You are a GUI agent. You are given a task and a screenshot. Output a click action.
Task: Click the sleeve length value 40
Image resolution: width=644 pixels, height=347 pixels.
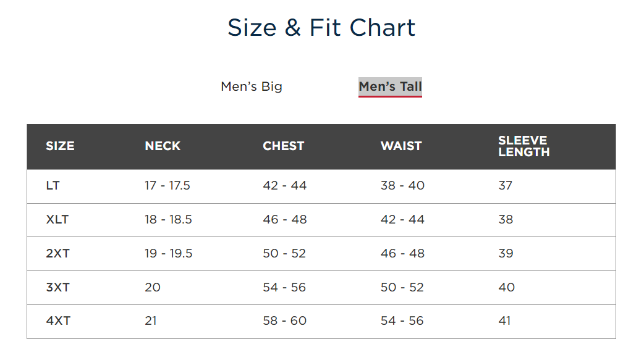pos(506,287)
